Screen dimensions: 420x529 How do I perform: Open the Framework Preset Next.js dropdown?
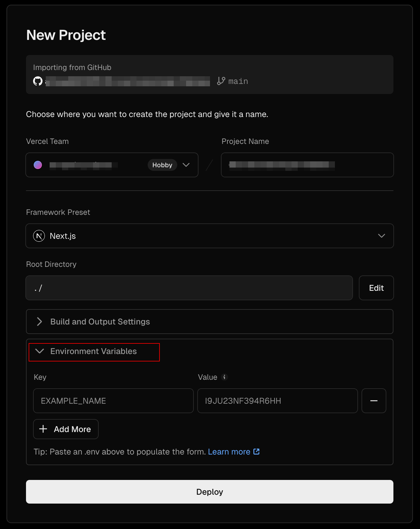click(210, 236)
